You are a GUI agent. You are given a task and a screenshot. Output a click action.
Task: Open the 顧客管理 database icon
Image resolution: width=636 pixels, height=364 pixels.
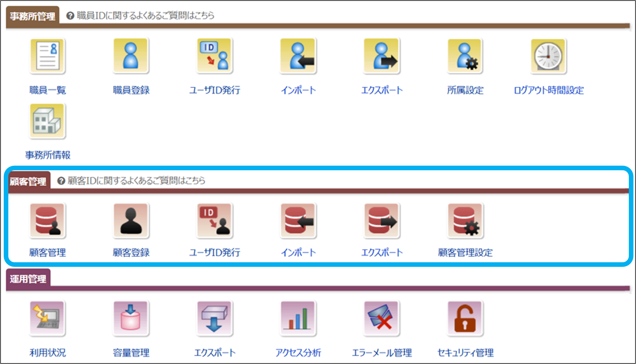click(48, 221)
